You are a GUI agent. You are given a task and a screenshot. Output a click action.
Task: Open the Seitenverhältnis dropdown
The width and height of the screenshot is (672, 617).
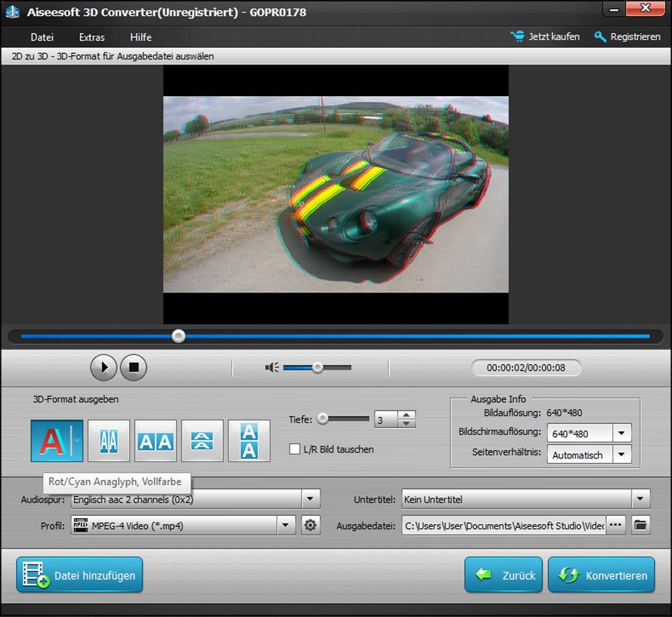point(622,455)
